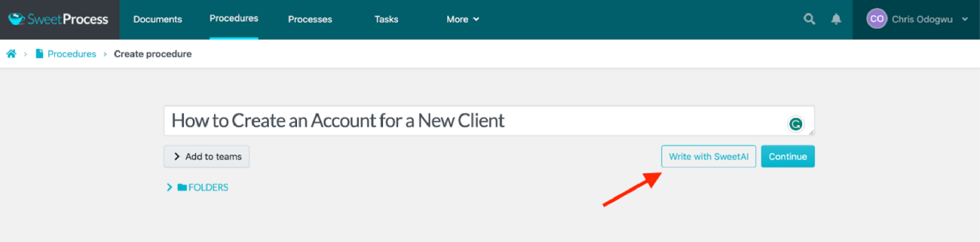Click the SweetProcess cup logo

pyautogui.click(x=17, y=19)
